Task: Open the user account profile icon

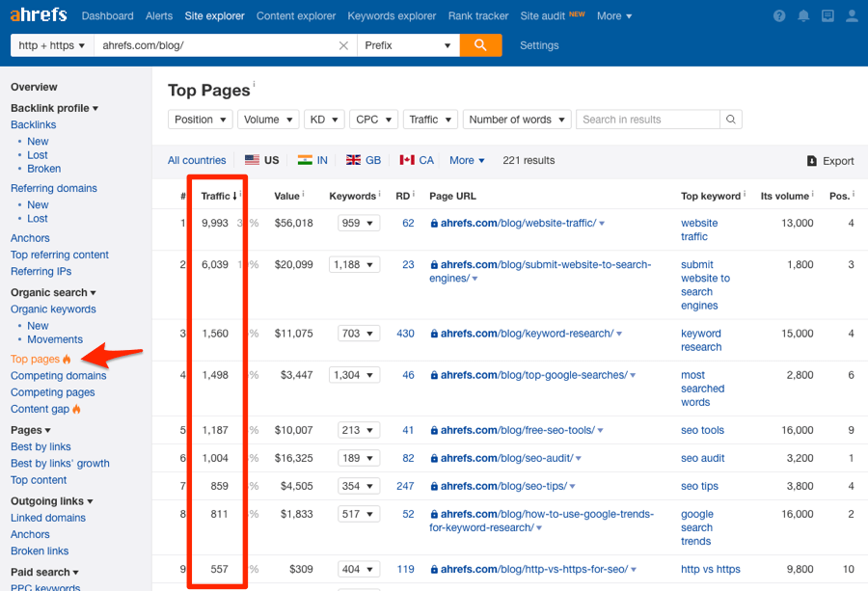Action: point(852,16)
